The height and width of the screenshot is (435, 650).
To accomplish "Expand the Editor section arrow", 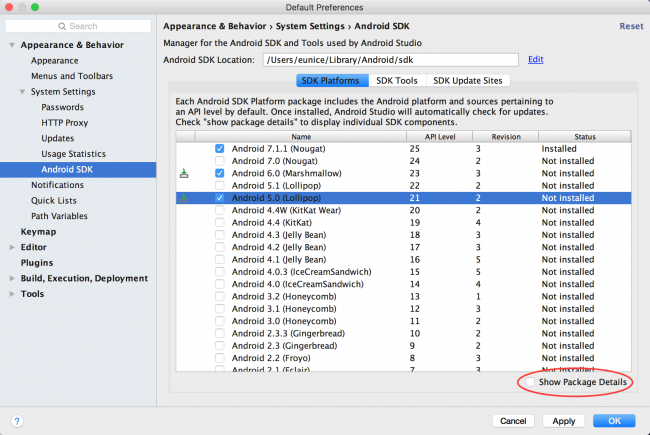I will click(12, 247).
